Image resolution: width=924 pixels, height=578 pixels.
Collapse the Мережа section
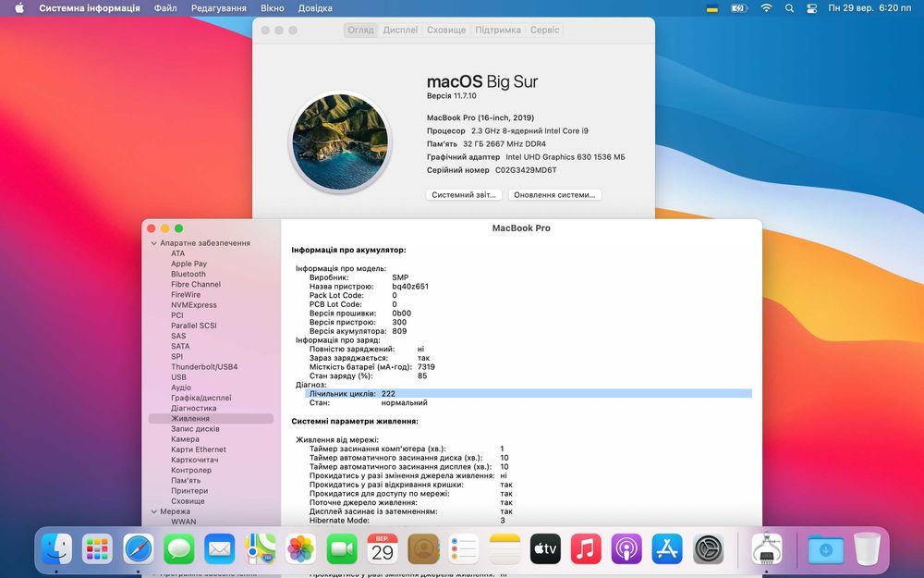[x=153, y=511]
